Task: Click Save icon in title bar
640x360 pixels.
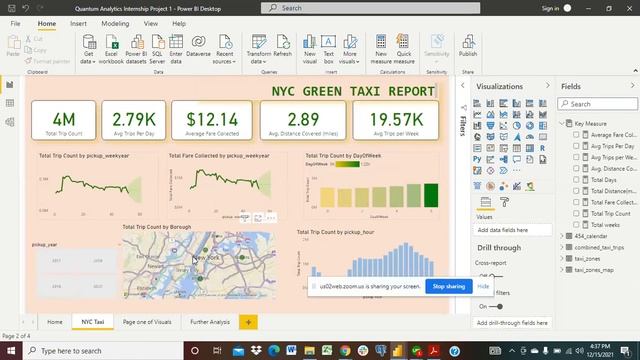Action: (12, 8)
